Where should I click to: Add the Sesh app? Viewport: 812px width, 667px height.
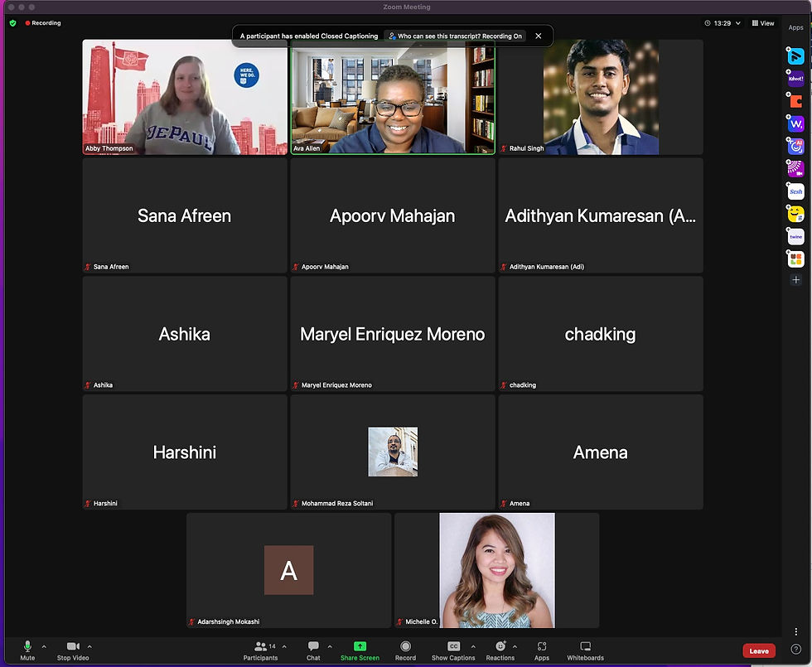[x=795, y=191]
